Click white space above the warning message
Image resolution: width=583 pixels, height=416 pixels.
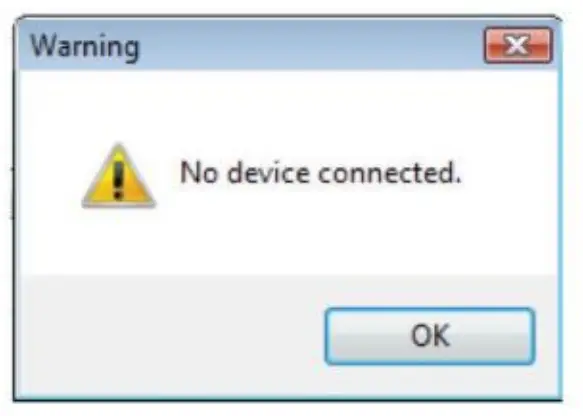[x=288, y=112]
